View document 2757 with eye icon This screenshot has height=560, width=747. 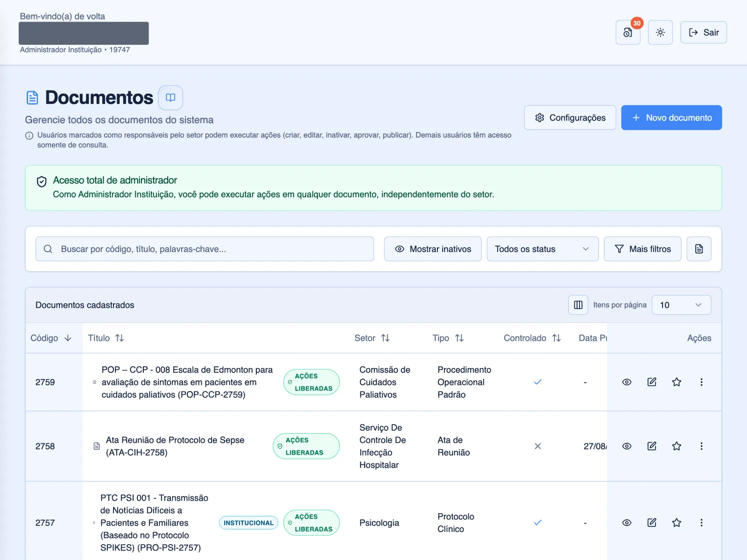point(627,523)
